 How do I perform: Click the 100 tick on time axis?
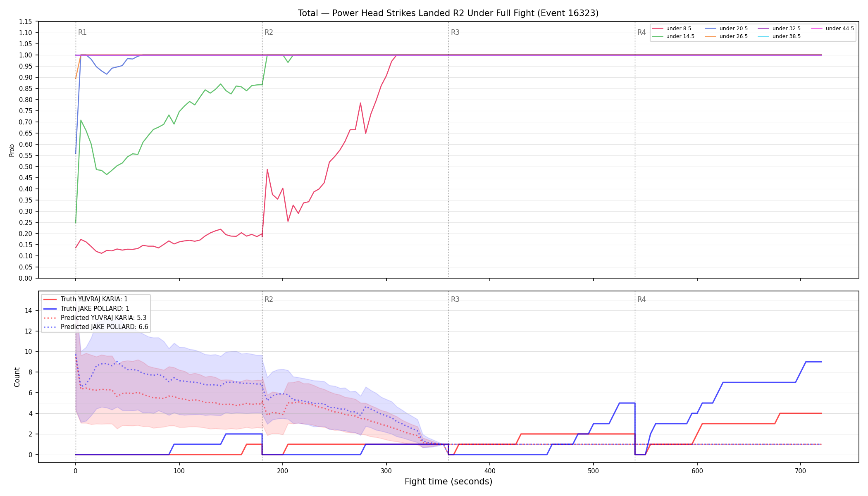[x=179, y=471]
